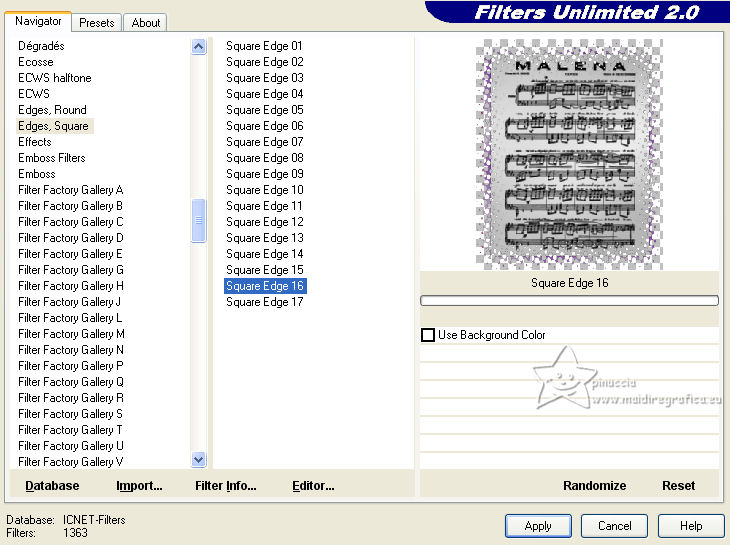Select Filter Factory Gallery H
Image resolution: width=730 pixels, height=545 pixels.
click(70, 286)
